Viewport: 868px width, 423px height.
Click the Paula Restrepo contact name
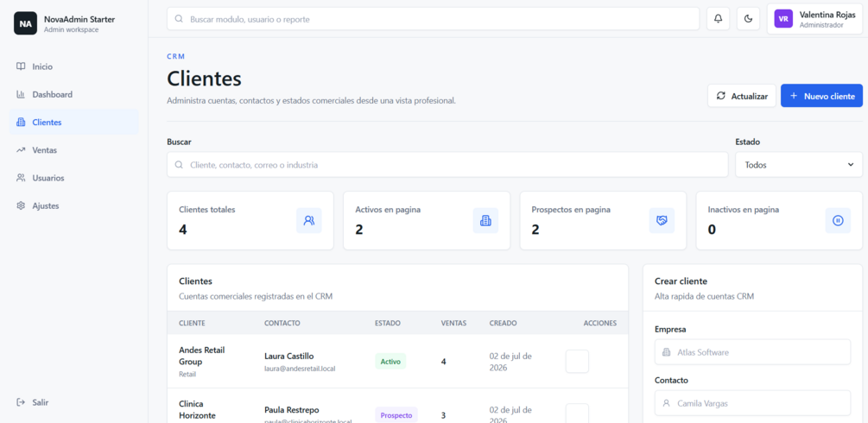click(x=292, y=410)
